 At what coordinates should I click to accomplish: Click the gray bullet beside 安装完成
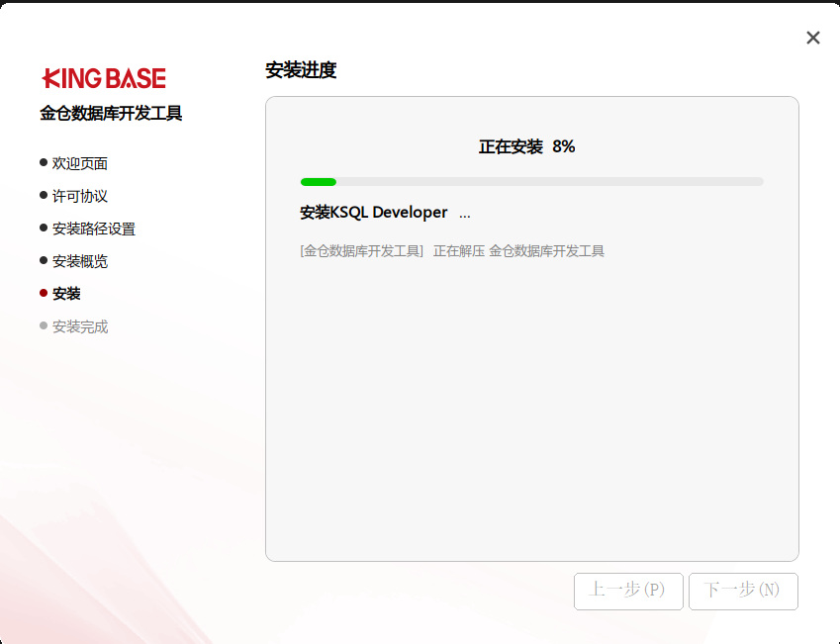point(44,325)
